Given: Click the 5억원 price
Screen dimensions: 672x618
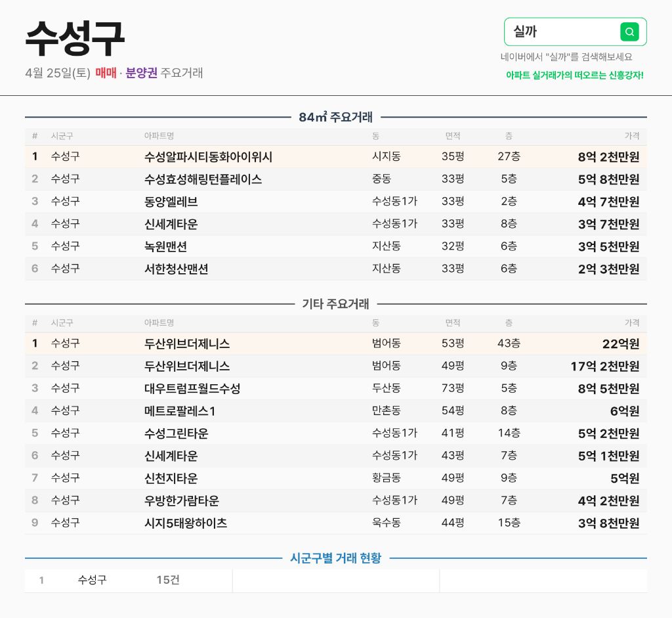Looking at the screenshot, I should pyautogui.click(x=625, y=478).
